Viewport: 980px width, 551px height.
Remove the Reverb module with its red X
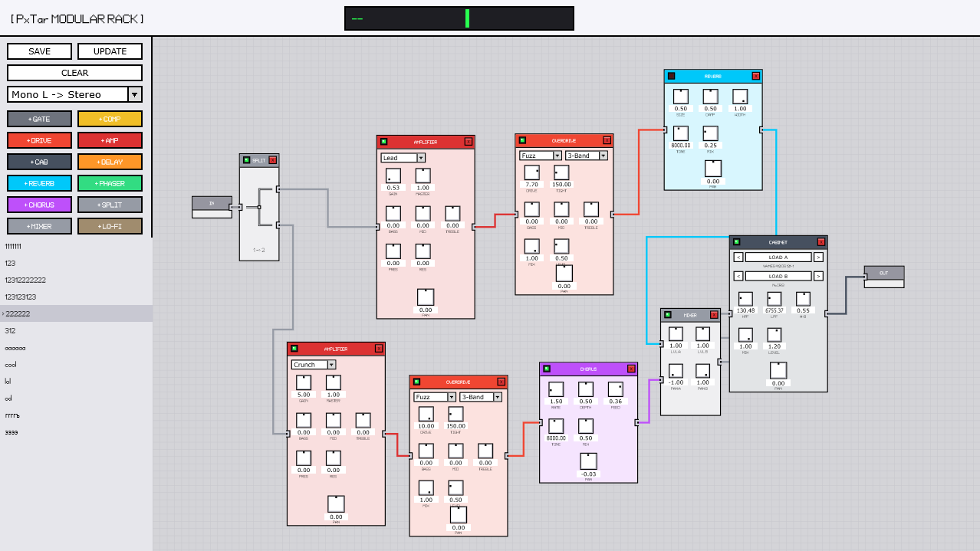755,76
